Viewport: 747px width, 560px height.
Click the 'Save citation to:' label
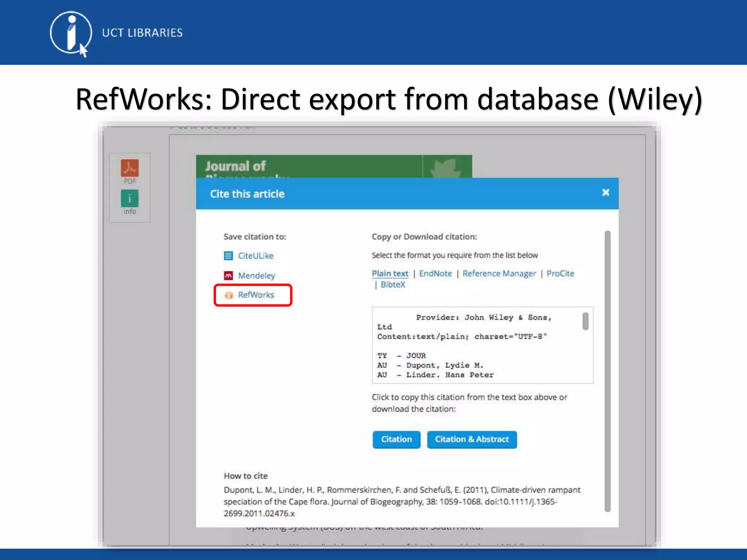[255, 237]
